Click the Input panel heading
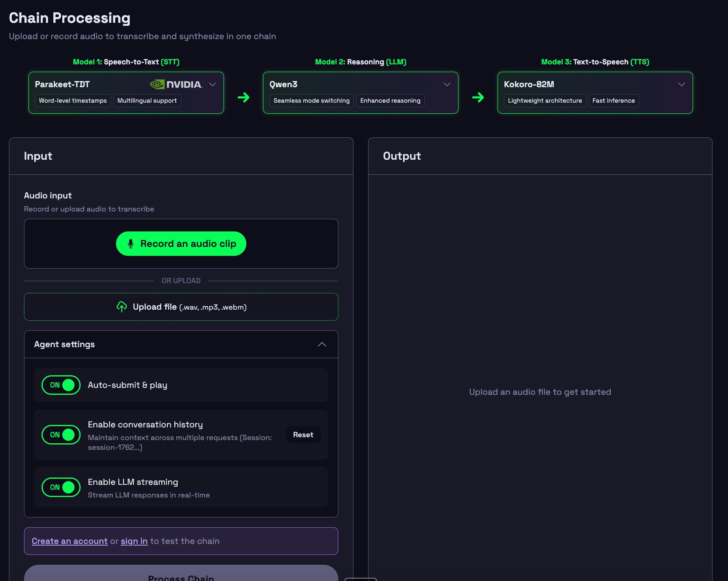 (x=38, y=156)
